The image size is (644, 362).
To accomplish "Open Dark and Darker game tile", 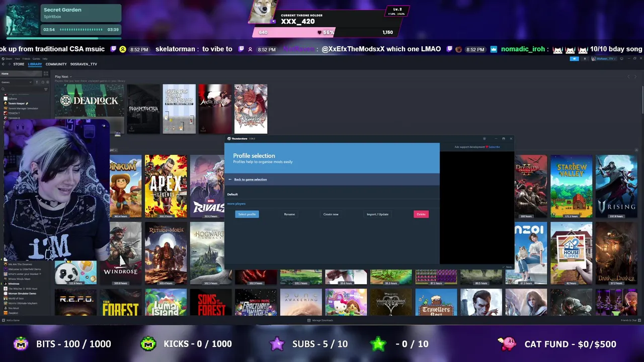I will coord(616,253).
